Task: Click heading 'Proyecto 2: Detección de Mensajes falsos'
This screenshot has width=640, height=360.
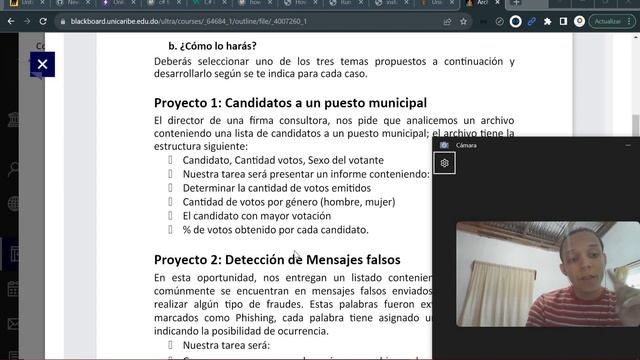Action: tap(277, 260)
